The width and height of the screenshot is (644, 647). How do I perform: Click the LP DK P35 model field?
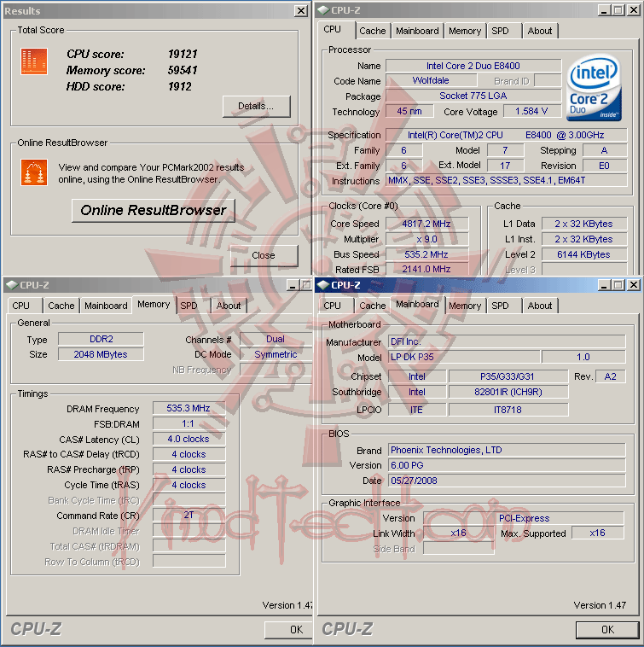tap(464, 357)
